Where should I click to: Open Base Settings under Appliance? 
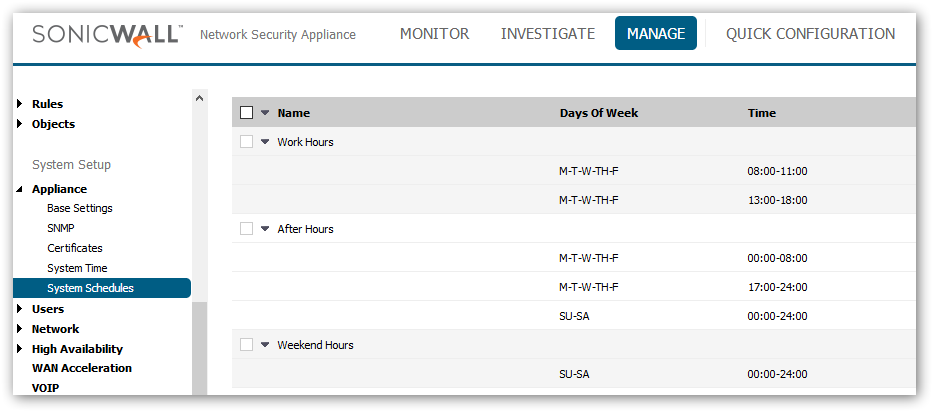pos(80,208)
